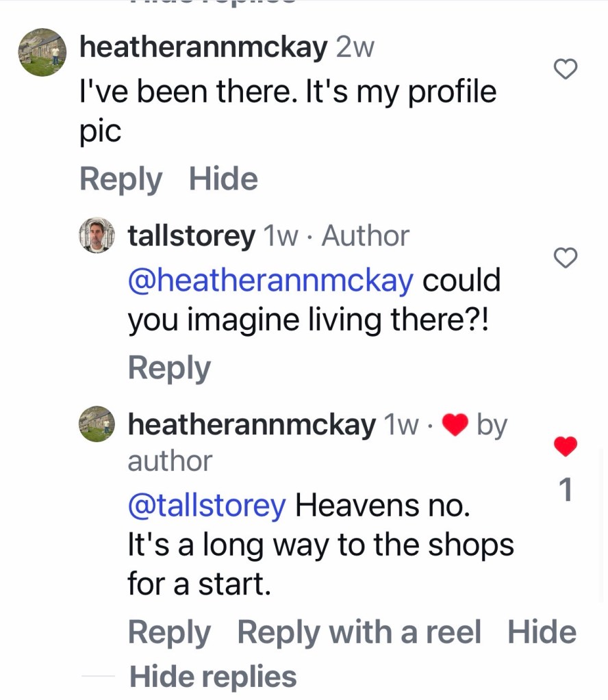Tap tallstorey's avatar photo
Screen dimensions: 608x700
pyautogui.click(x=97, y=236)
